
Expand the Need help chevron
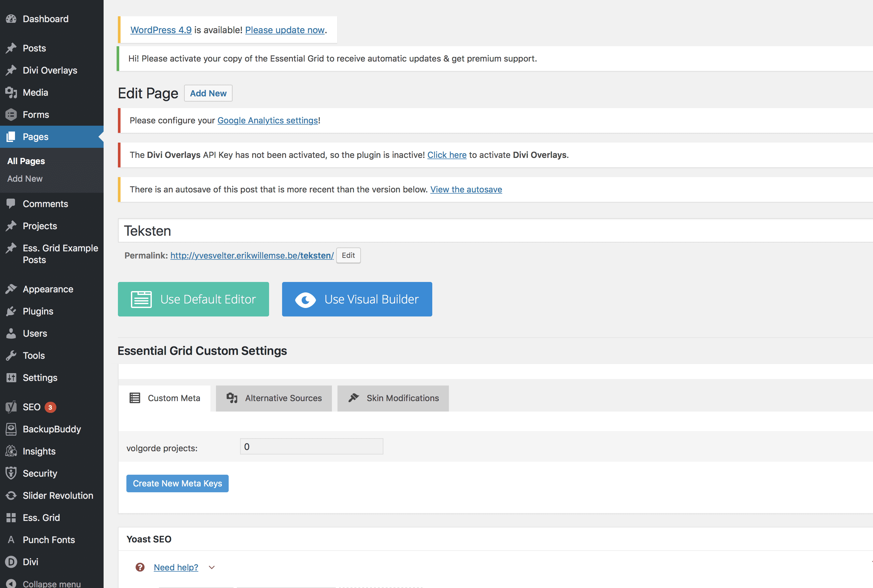point(212,567)
